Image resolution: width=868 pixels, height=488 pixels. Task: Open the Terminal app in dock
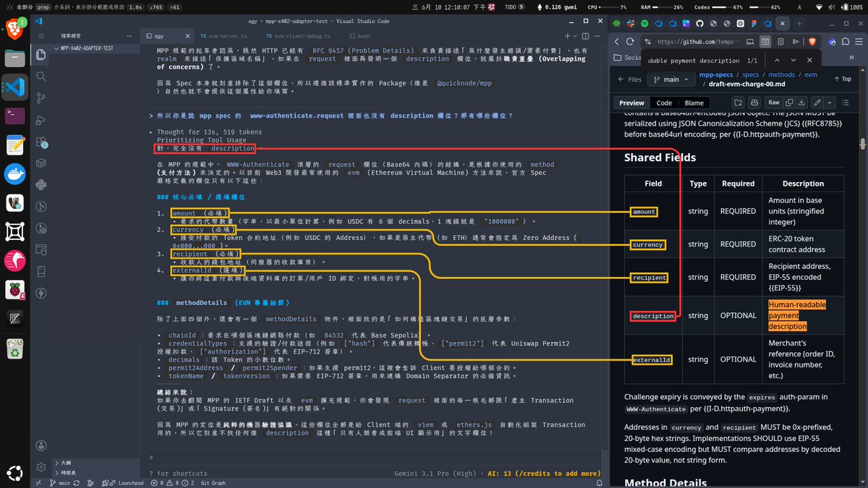14,116
